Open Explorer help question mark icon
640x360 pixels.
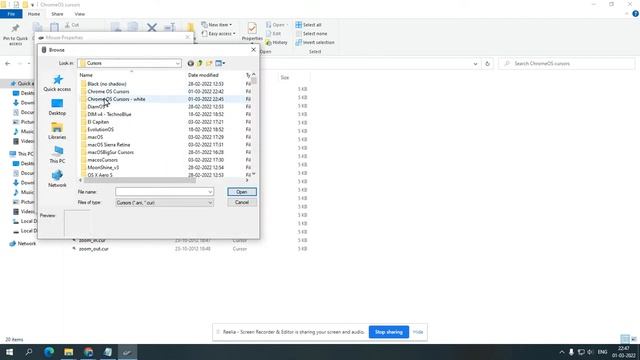pos(635,14)
